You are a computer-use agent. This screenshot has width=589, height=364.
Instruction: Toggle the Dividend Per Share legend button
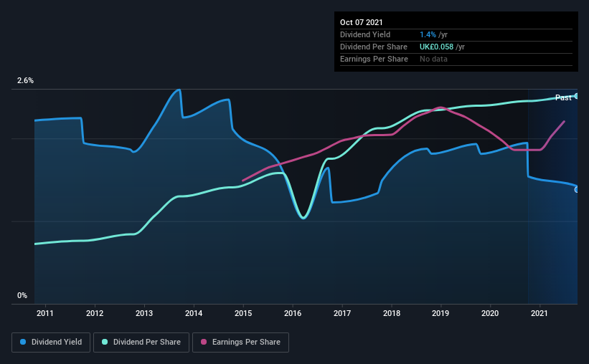[141, 343]
